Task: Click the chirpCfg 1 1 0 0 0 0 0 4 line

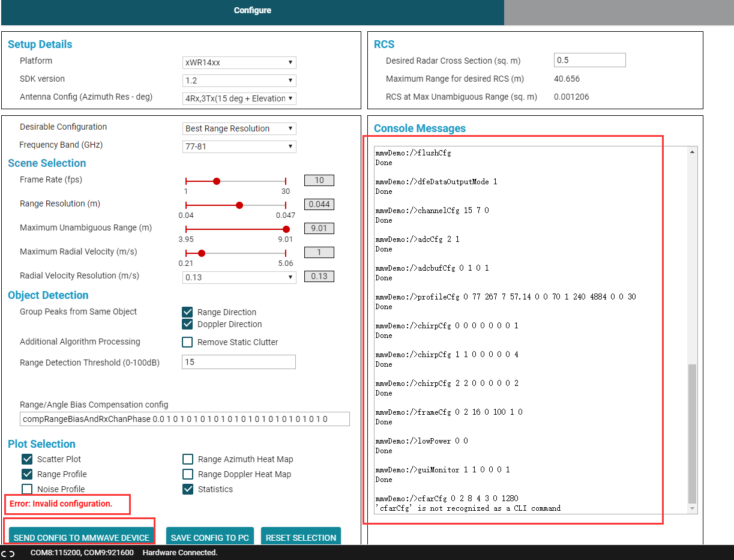Action: (447, 355)
